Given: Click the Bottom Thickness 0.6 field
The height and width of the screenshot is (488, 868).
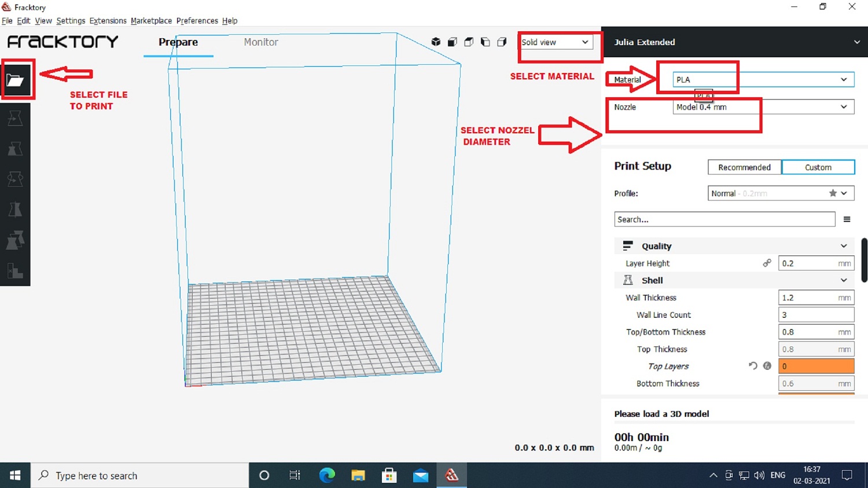Looking at the screenshot, I should click(x=816, y=384).
